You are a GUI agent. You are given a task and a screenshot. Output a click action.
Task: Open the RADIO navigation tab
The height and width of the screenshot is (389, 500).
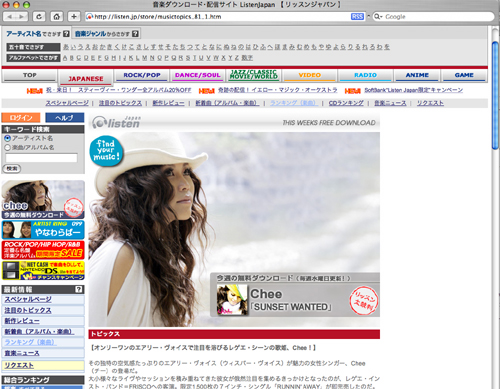tap(366, 75)
